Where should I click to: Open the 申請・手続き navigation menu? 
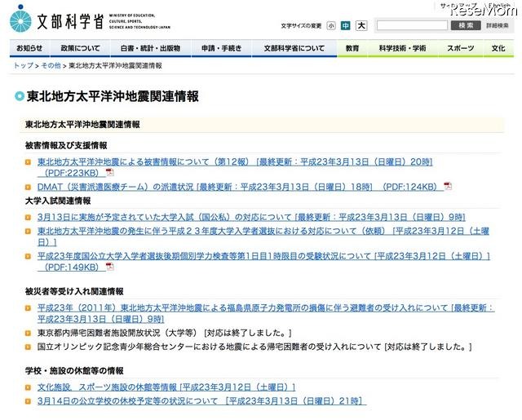pyautogui.click(x=222, y=48)
